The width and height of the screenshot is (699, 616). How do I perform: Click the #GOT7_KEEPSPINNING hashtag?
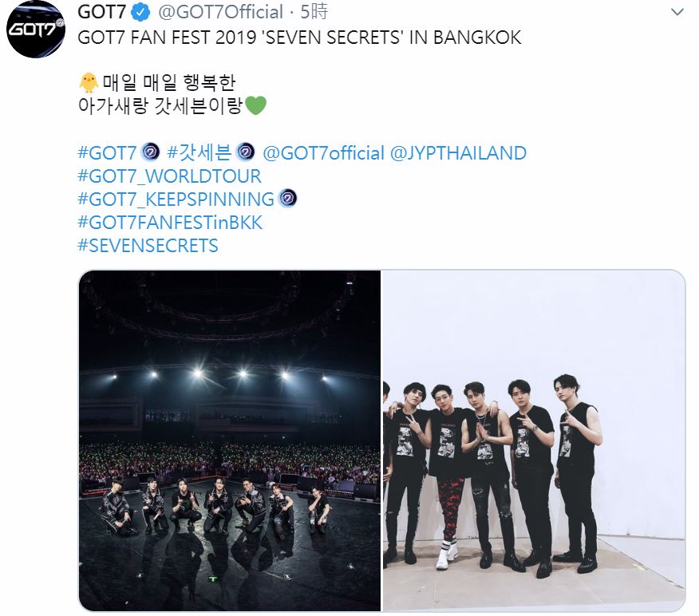176,199
